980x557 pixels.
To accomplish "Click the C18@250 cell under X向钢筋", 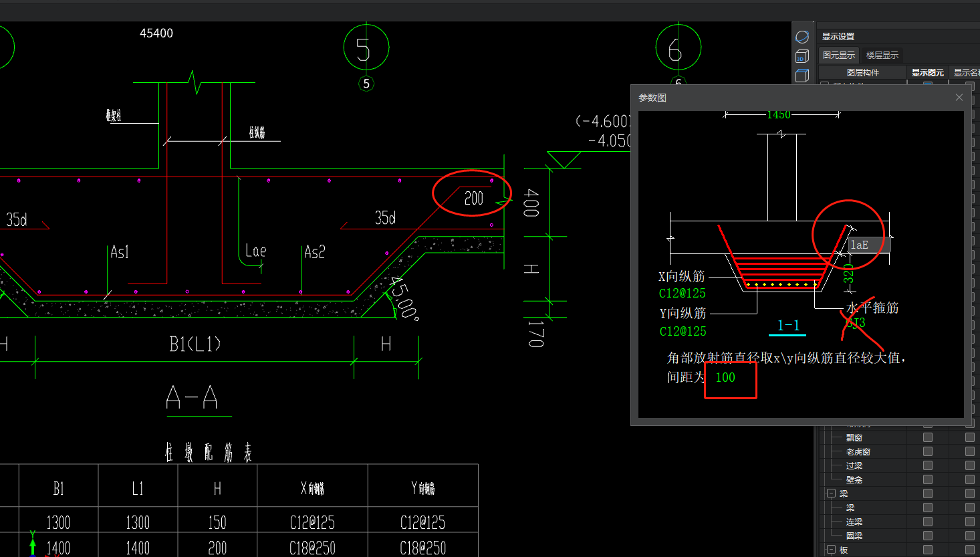I will [x=312, y=548].
